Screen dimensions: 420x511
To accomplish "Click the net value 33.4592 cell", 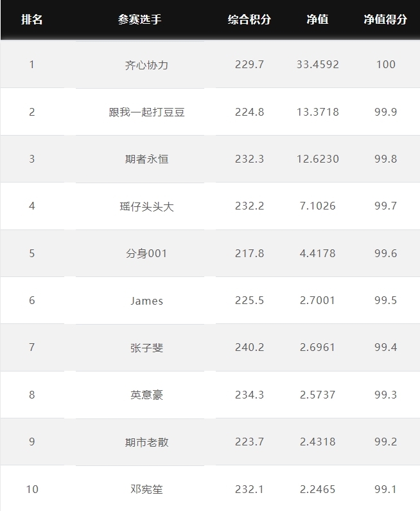I will pos(317,64).
